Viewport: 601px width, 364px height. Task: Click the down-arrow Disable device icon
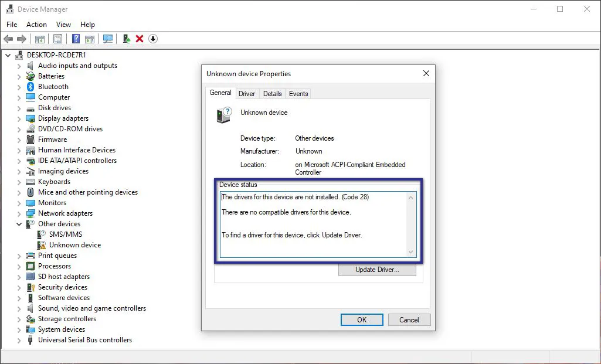click(x=153, y=39)
